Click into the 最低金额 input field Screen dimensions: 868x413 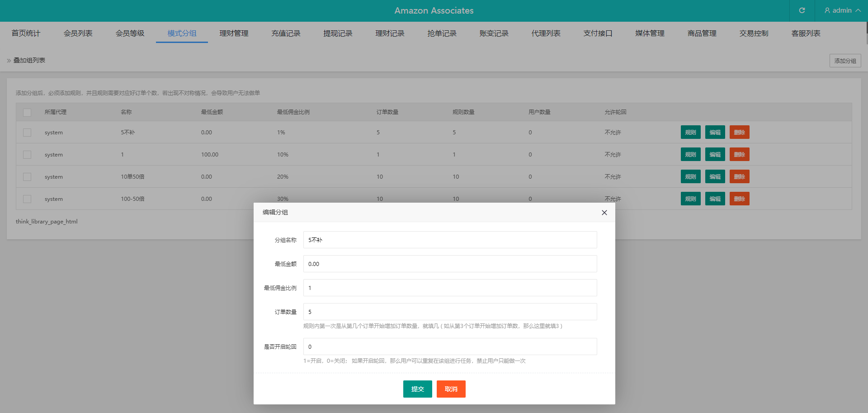coord(450,264)
